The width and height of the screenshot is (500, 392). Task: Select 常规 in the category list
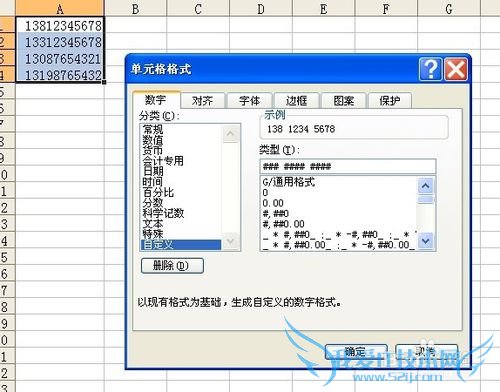click(x=181, y=129)
